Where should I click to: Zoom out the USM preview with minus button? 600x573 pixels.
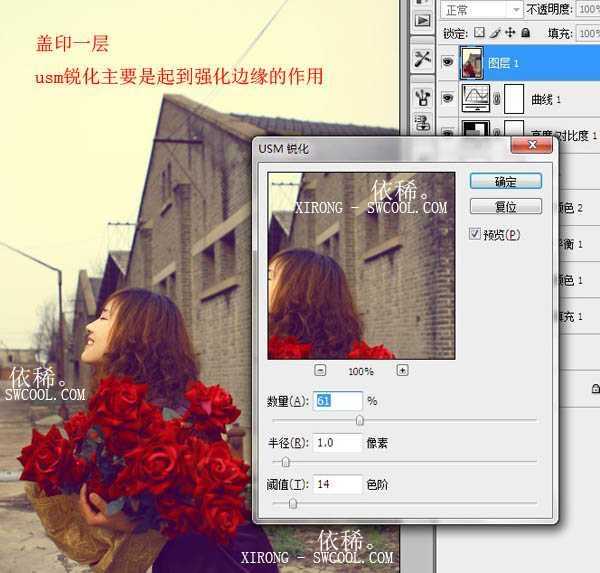320,370
